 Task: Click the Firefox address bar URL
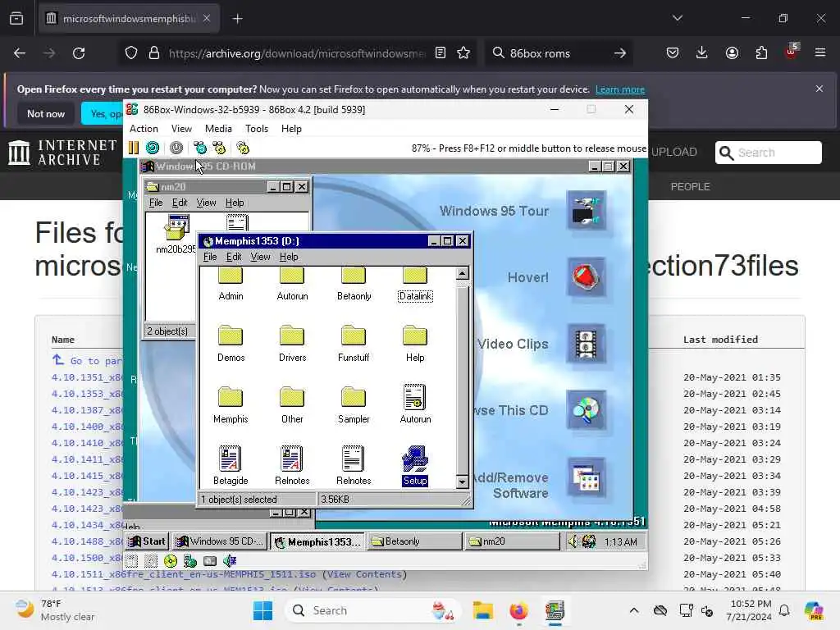[297, 53]
